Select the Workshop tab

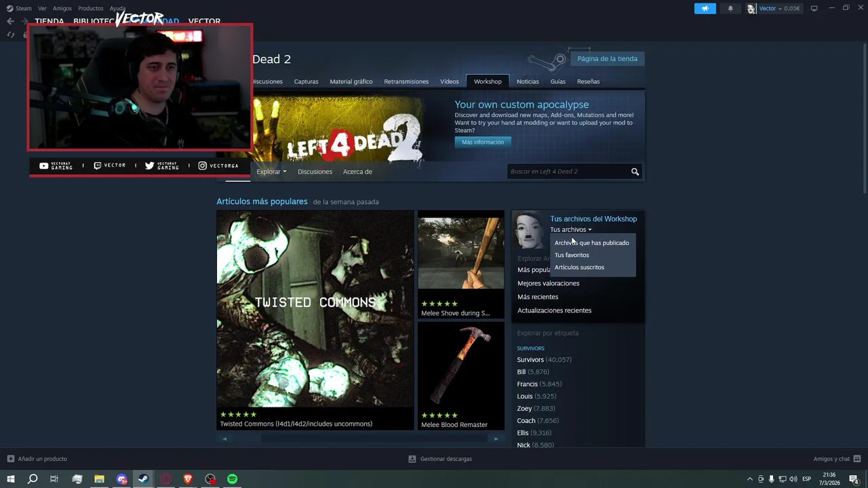point(488,81)
